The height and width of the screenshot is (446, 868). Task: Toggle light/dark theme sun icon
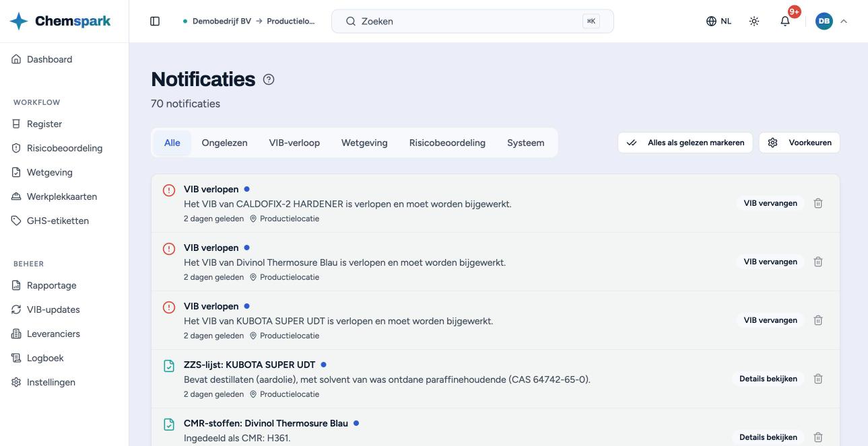[x=754, y=21]
